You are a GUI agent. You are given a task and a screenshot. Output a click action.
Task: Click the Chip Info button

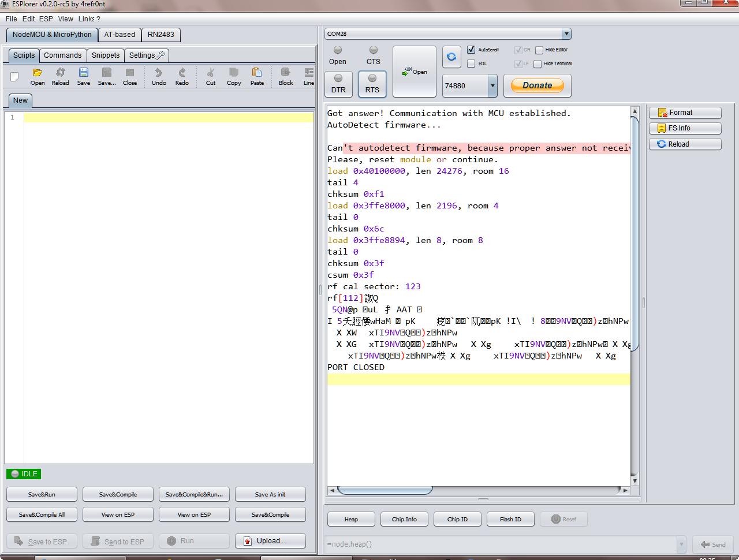pyautogui.click(x=404, y=519)
